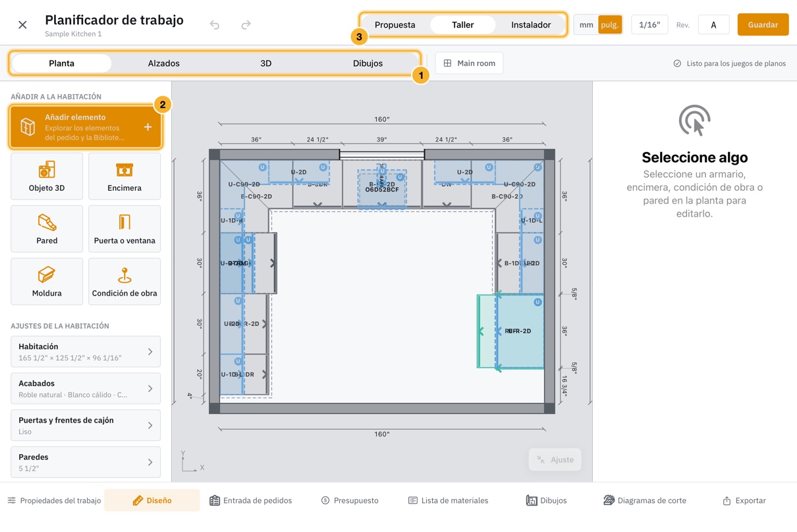This screenshot has width=797, height=532.
Task: Switch units to pulg.
Action: pos(610,25)
